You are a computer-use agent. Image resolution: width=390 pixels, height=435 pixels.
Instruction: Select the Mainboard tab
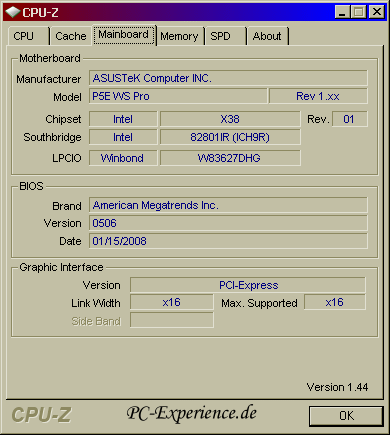point(124,35)
